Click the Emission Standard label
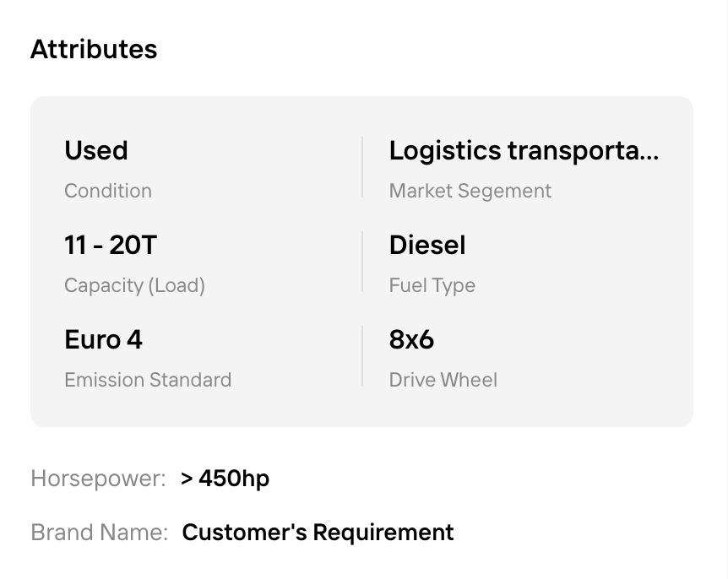This screenshot has width=728, height=579. (x=148, y=380)
